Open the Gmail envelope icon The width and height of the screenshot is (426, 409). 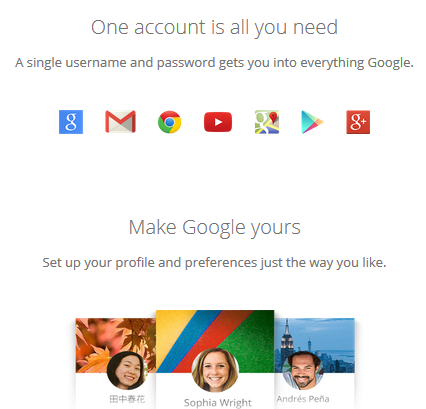click(120, 122)
